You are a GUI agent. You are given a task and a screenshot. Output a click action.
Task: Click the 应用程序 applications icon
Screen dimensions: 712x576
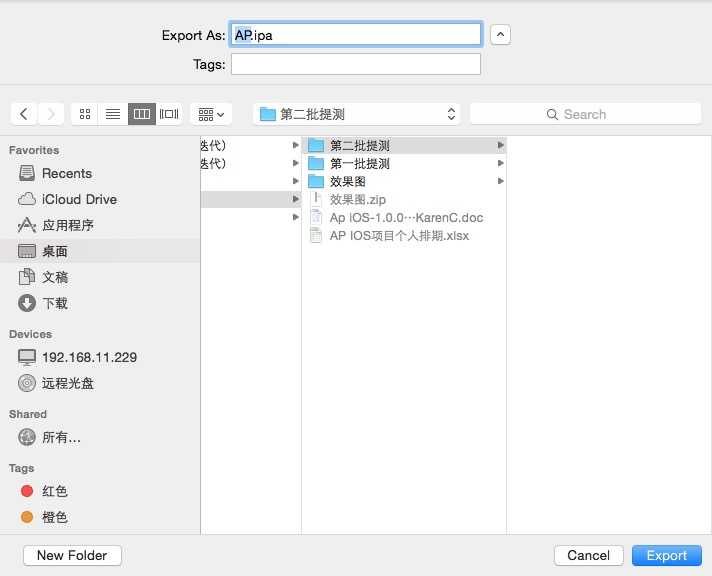click(27, 225)
